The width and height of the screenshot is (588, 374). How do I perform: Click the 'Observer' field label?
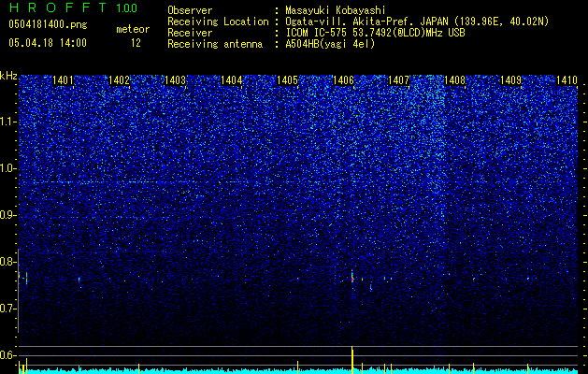[x=190, y=10]
